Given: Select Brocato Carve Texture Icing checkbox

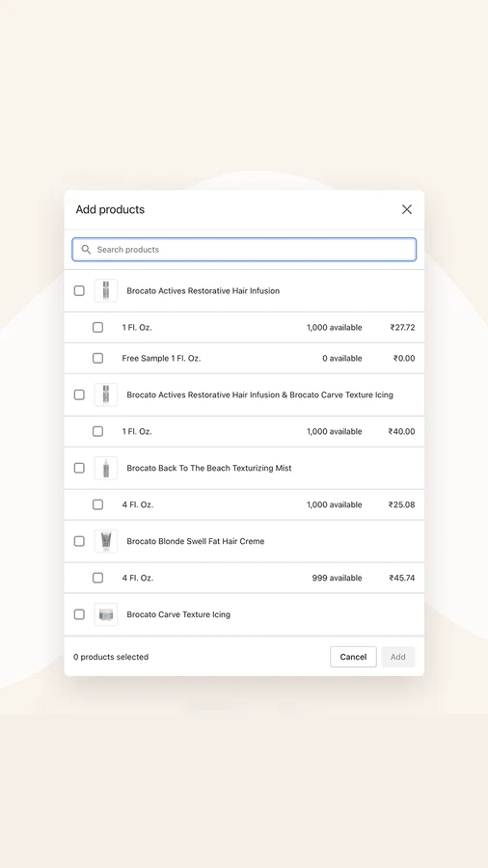Looking at the screenshot, I should click(x=79, y=614).
